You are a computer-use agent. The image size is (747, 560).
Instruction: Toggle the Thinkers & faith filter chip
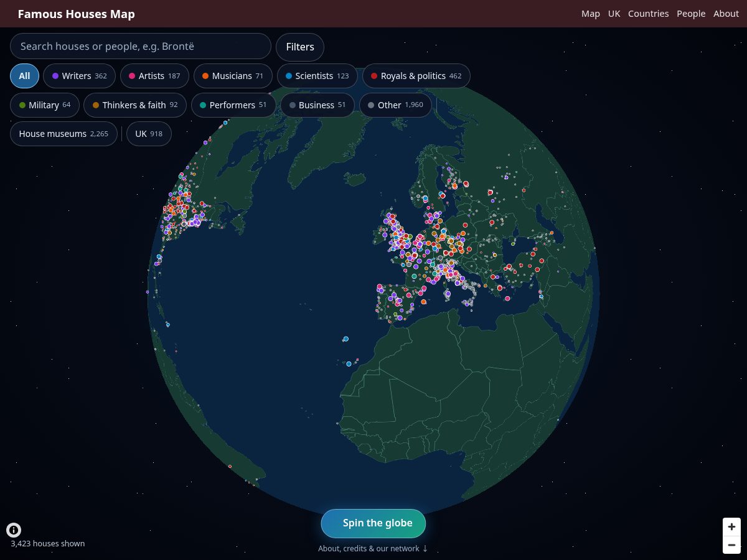pyautogui.click(x=135, y=105)
